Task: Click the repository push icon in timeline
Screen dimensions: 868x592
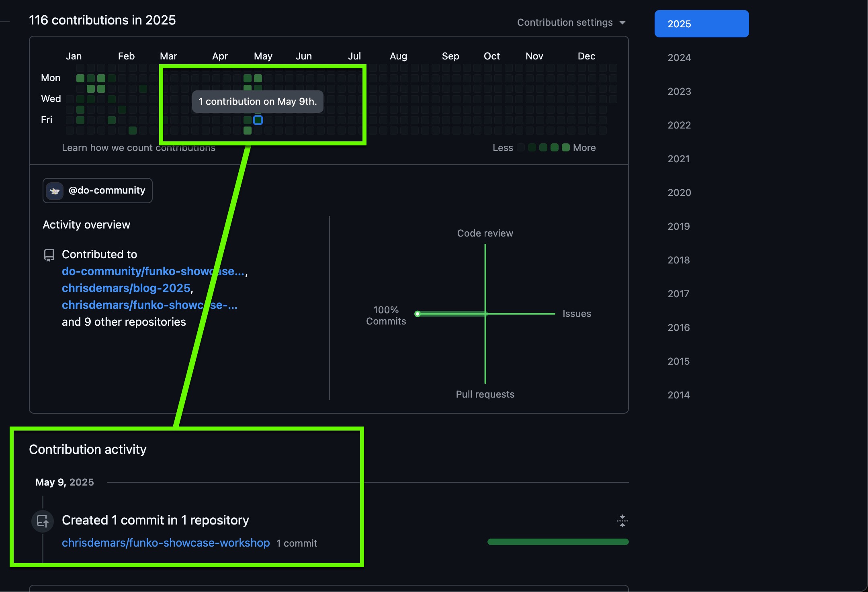Action: tap(43, 521)
